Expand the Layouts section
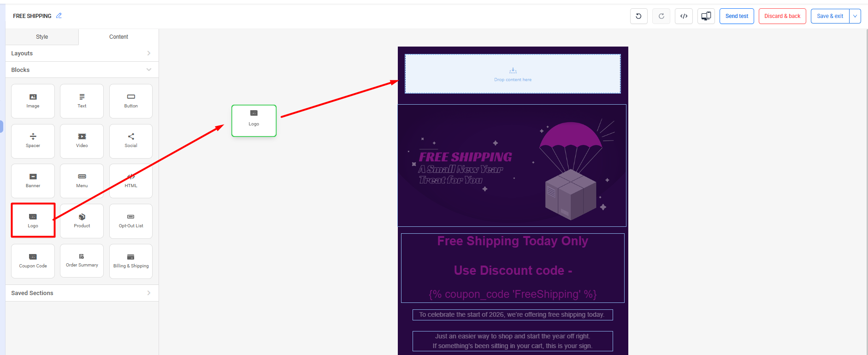The width and height of the screenshot is (868, 355). point(82,53)
